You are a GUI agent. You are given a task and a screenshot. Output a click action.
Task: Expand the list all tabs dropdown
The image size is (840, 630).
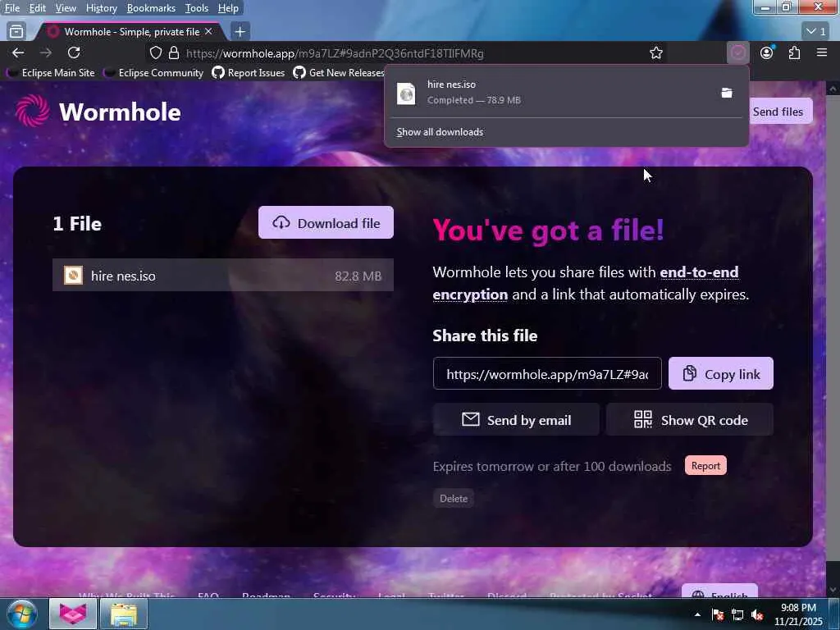coord(816,32)
